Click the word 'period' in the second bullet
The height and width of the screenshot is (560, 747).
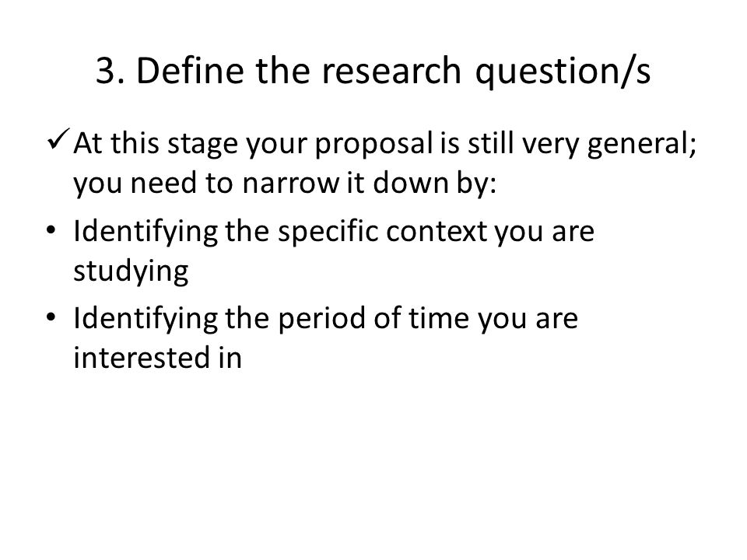321,319
